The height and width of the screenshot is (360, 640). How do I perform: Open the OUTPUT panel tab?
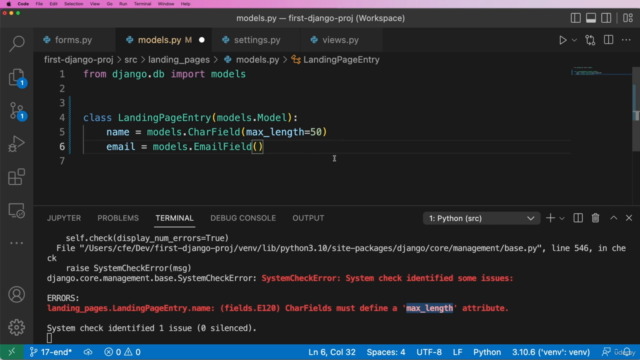[308, 218]
